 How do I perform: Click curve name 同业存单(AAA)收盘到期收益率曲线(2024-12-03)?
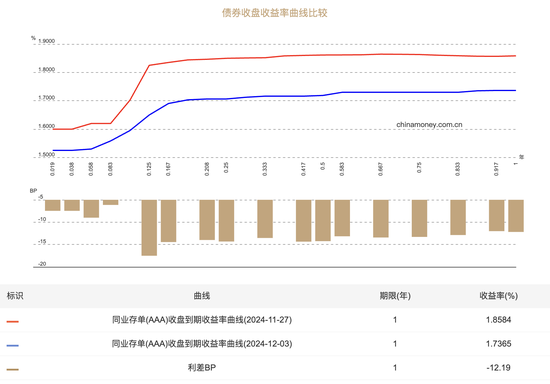coord(202,343)
